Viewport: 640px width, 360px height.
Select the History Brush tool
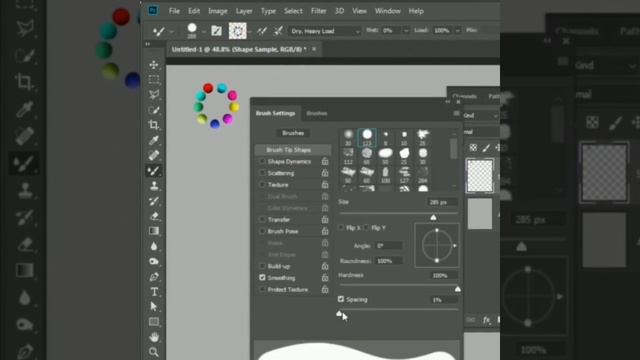click(x=154, y=201)
